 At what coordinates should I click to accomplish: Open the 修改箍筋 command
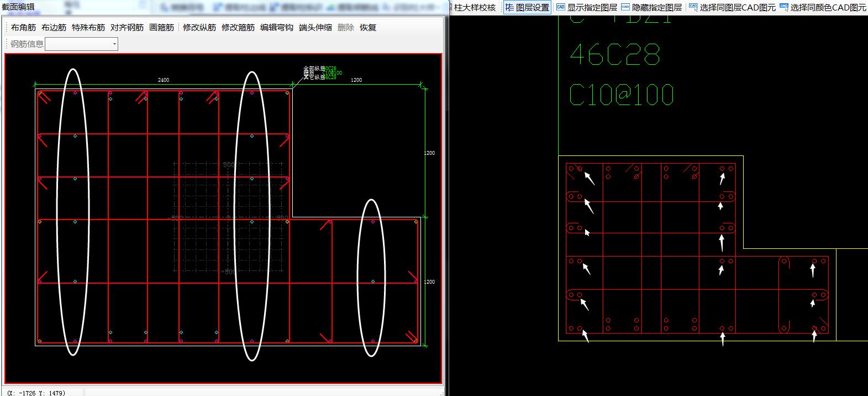coord(238,28)
